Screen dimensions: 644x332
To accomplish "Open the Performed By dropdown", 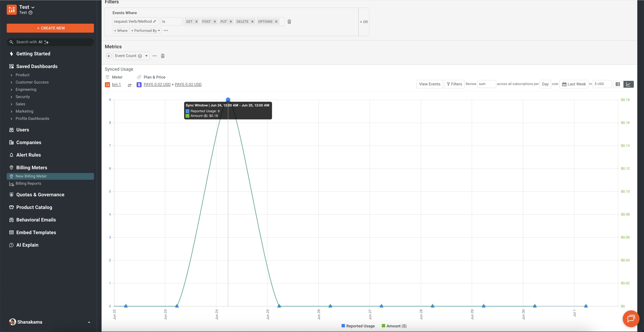I will [146, 31].
